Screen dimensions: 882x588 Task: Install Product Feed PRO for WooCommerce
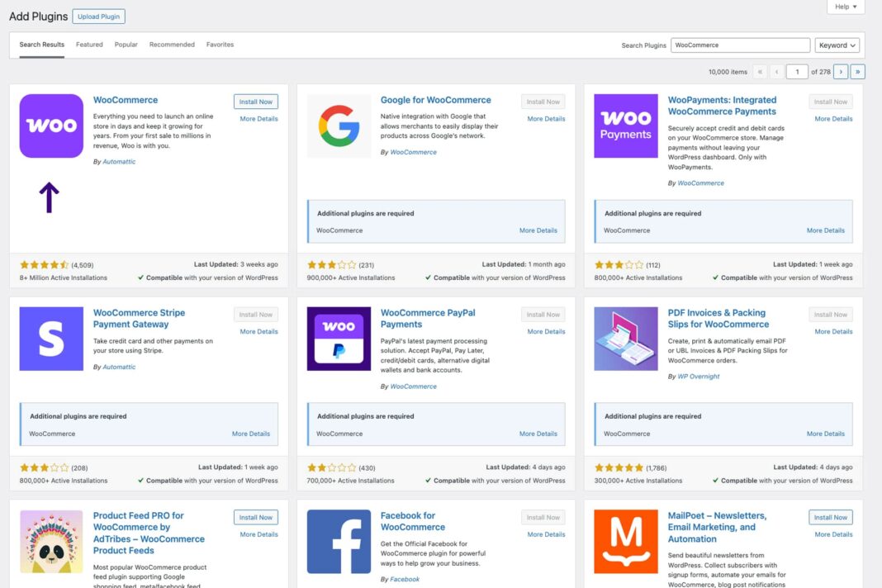[x=256, y=518]
